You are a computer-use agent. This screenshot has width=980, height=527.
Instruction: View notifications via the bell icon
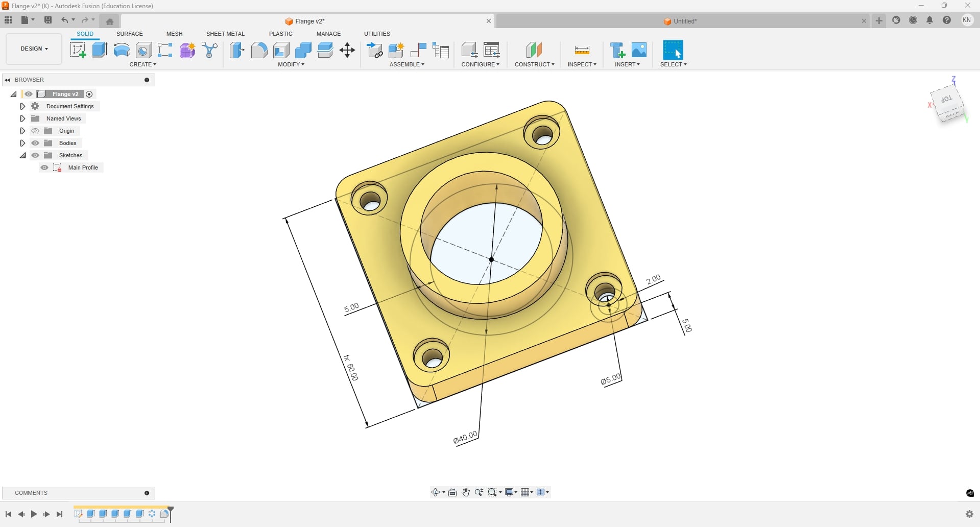930,20
